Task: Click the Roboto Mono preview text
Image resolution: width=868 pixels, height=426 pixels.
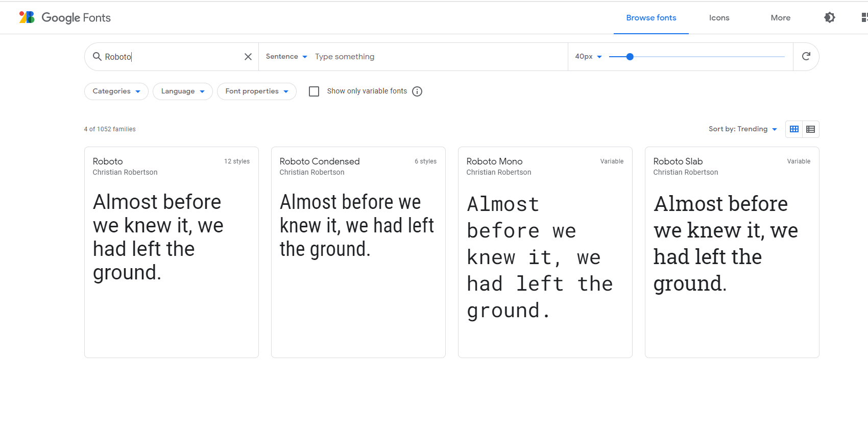Action: (x=540, y=257)
